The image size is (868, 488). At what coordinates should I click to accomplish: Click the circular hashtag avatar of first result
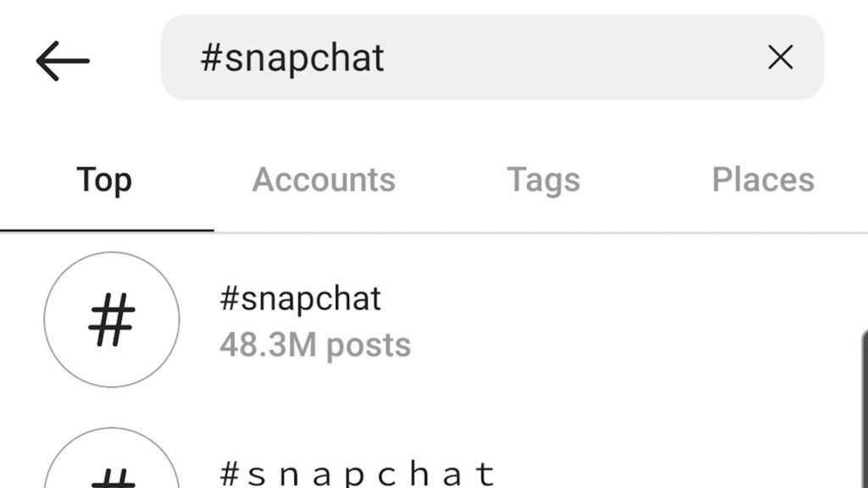point(111,320)
